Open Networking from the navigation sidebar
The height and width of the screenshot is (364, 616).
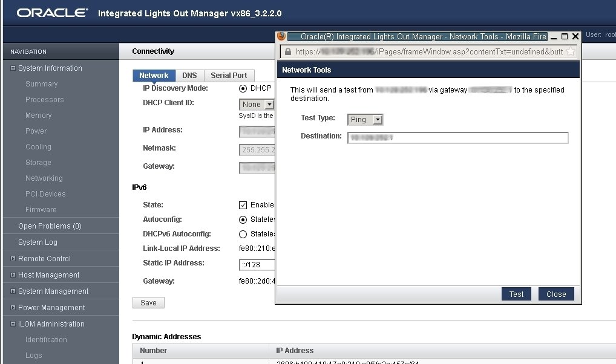[44, 178]
